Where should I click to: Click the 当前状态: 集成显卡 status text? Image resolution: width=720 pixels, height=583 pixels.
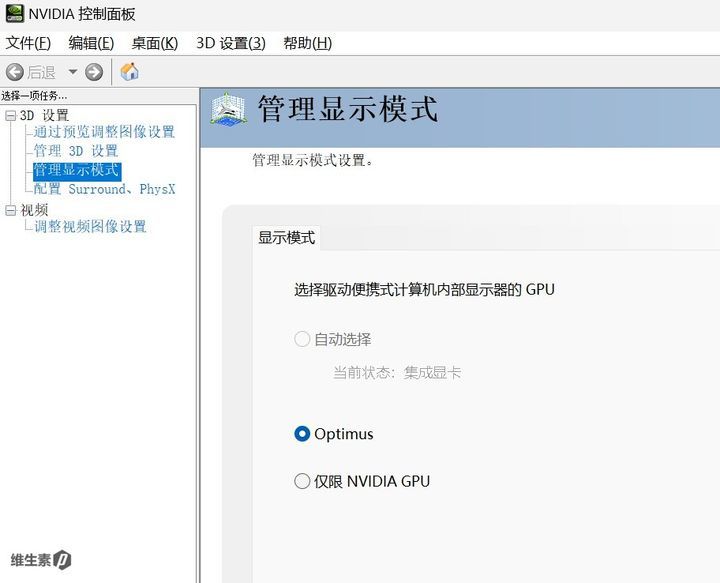397,372
